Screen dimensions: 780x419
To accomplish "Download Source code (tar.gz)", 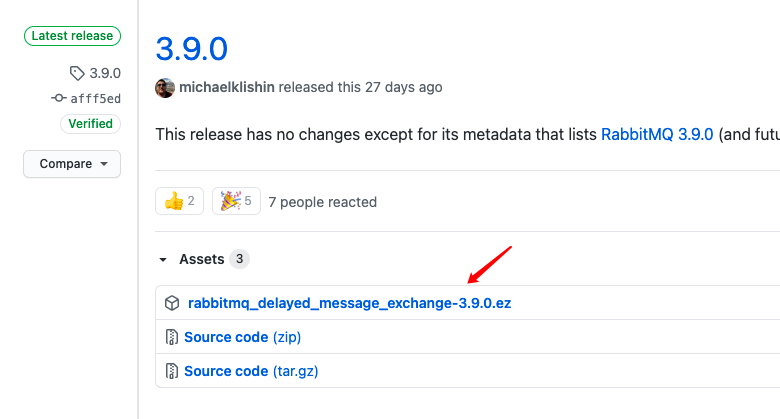I will (x=251, y=371).
